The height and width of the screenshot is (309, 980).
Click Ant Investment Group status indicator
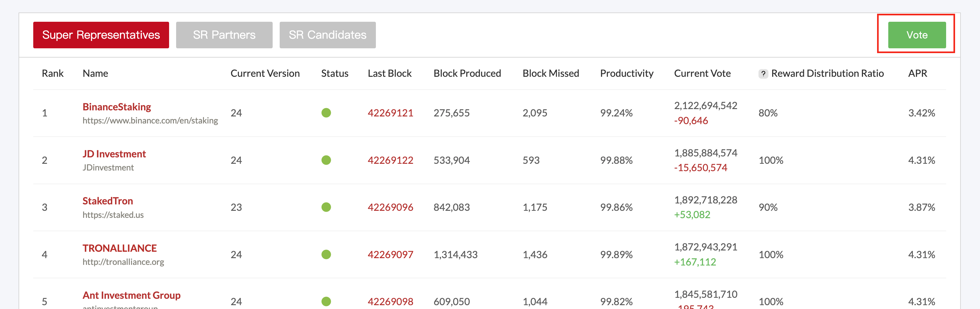click(326, 302)
